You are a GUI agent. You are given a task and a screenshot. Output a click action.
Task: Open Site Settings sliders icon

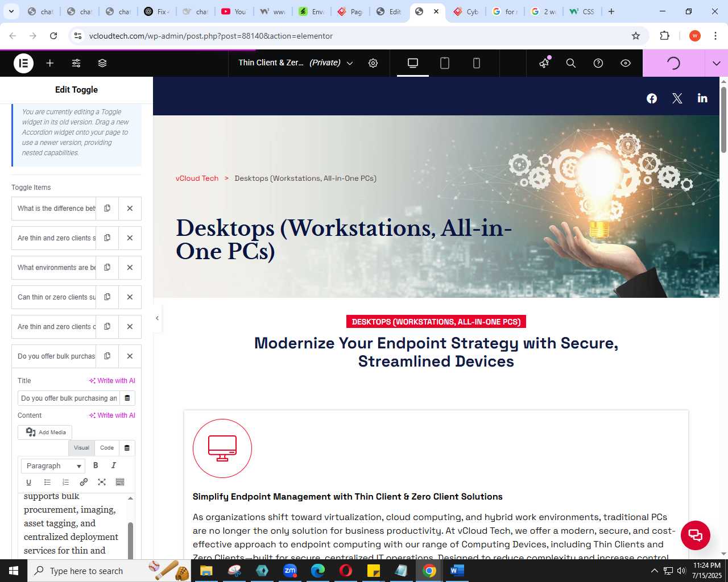click(x=76, y=63)
